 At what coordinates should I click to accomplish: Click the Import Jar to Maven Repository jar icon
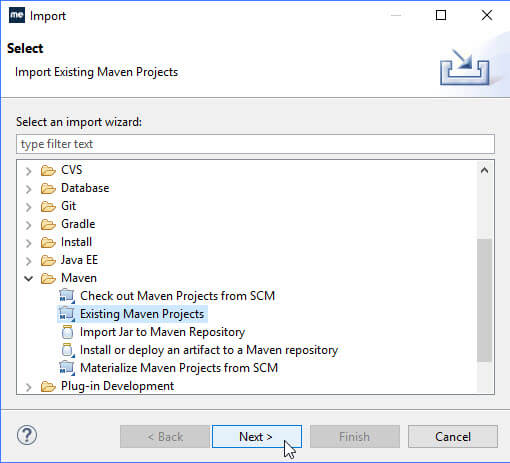pyautogui.click(x=67, y=332)
